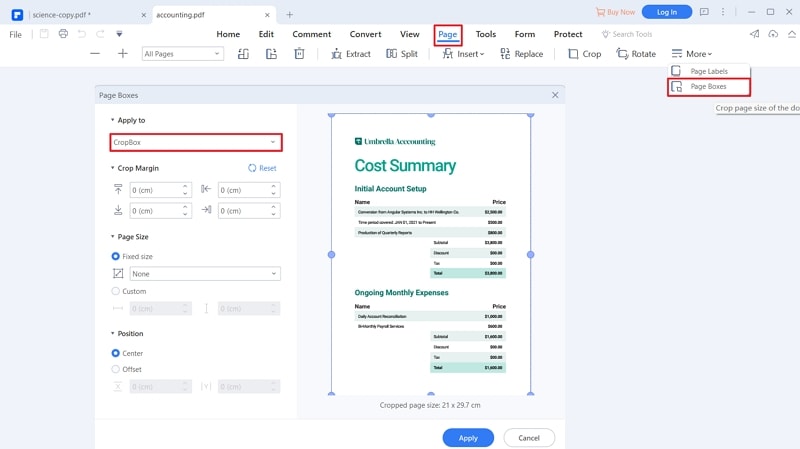The width and height of the screenshot is (800, 449).
Task: Choose Page Boxes from More menu
Action: tap(709, 87)
